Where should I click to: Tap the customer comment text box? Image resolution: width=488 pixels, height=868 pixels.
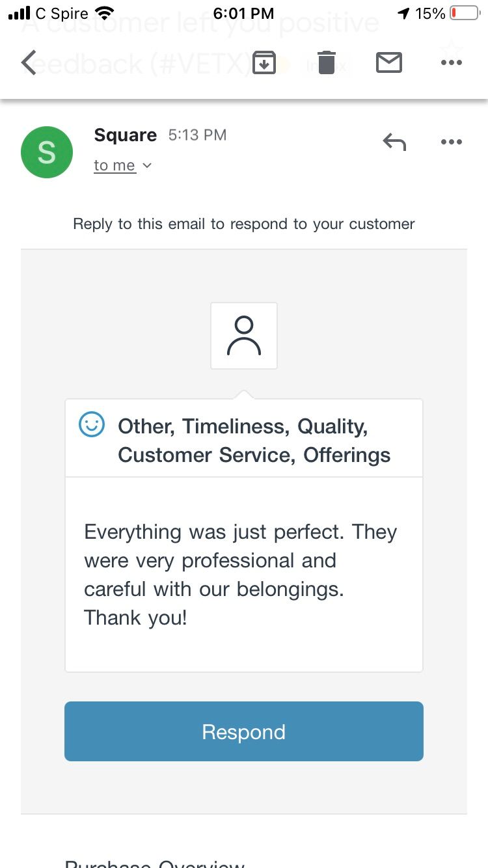(244, 575)
